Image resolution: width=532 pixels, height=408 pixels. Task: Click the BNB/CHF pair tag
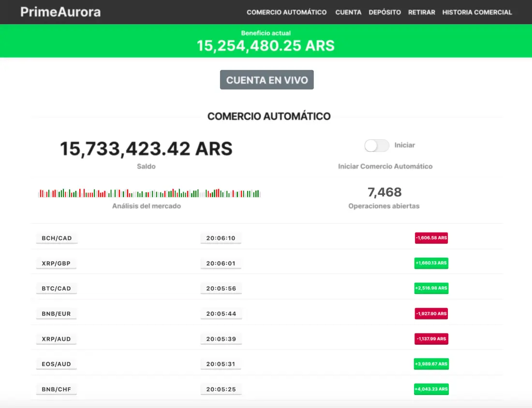(x=56, y=389)
